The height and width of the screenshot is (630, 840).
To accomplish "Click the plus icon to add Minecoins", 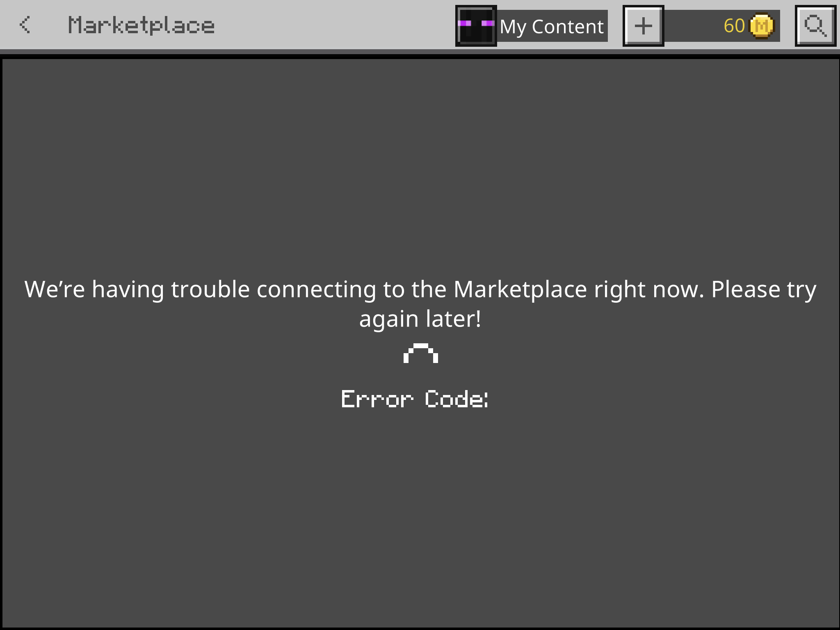I will [x=643, y=26].
